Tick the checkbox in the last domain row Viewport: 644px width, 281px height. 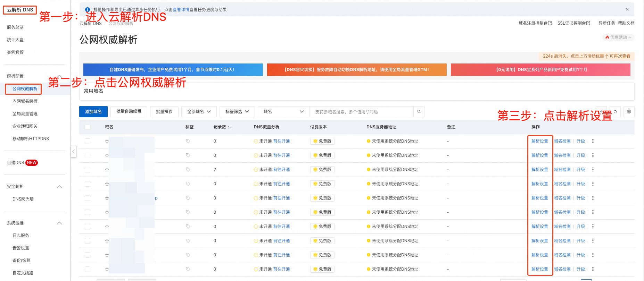pos(88,269)
